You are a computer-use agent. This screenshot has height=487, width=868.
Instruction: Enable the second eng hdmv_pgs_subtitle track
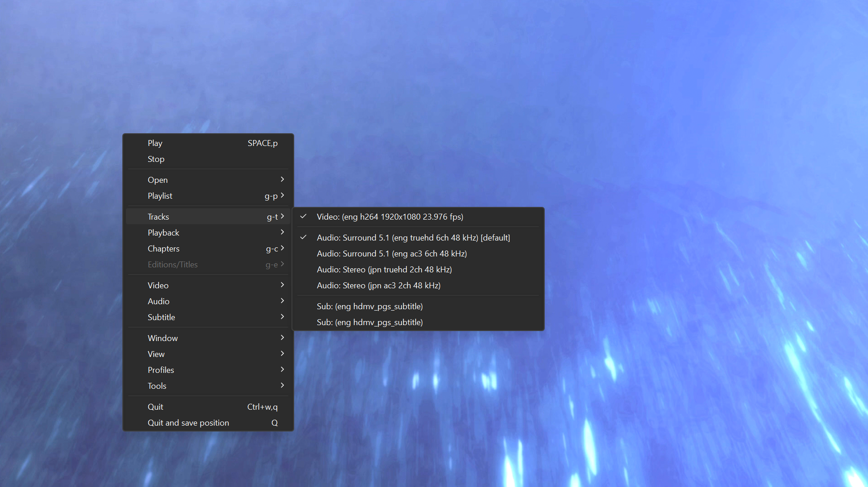[418, 322]
